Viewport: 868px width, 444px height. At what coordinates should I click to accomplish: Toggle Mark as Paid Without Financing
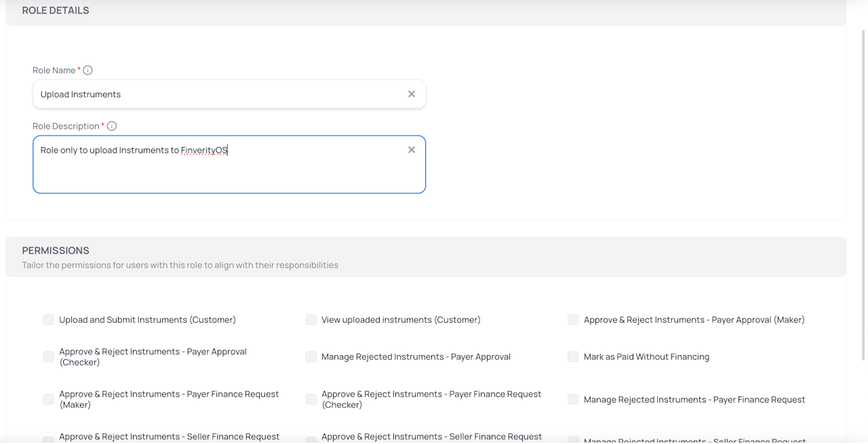574,357
